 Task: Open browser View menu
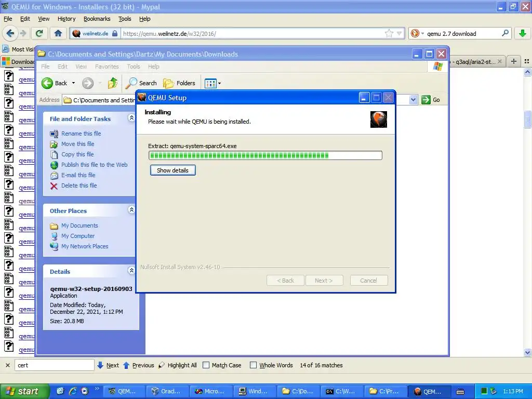point(44,19)
